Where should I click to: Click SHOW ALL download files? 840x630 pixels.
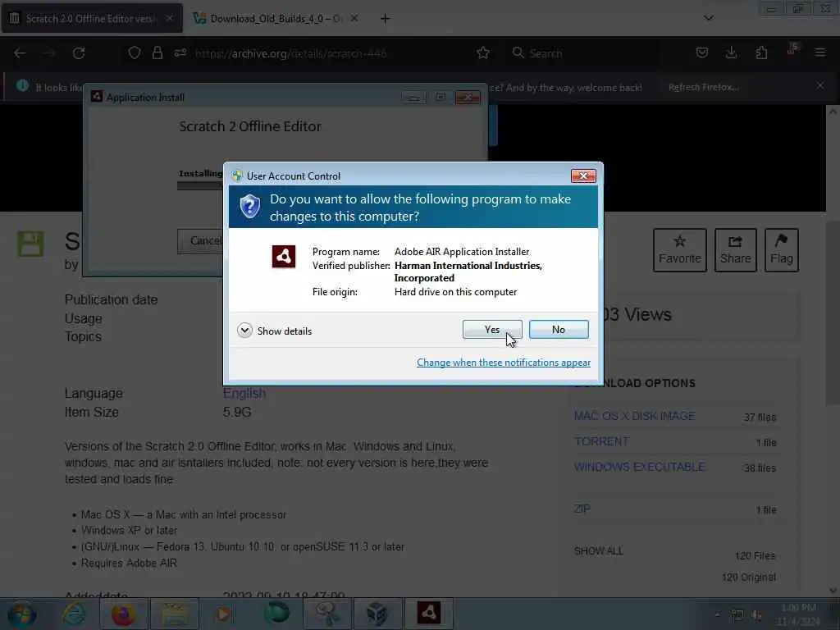coord(598,550)
